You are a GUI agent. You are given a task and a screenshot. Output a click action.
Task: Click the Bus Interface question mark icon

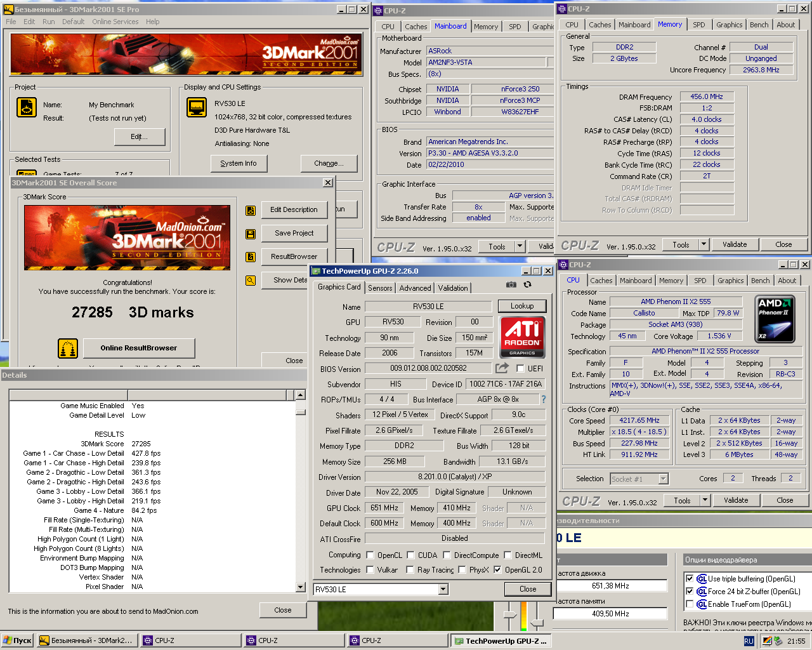click(543, 399)
